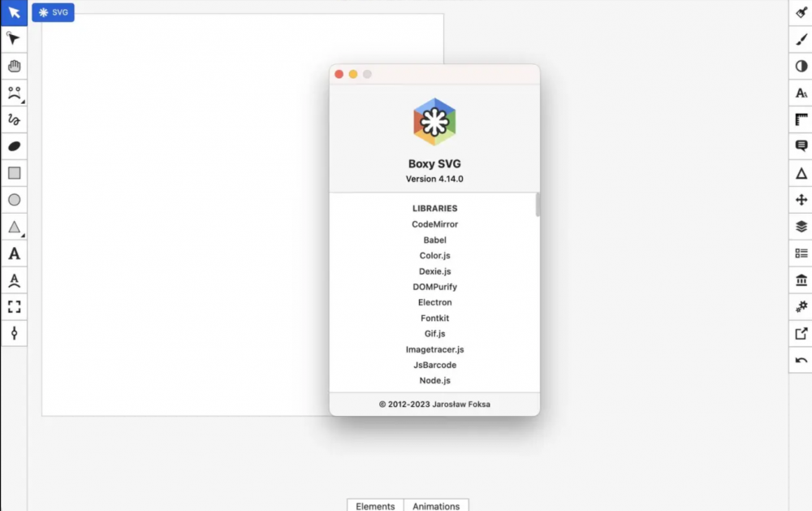The width and height of the screenshot is (812, 511).
Task: Minimize the About dialog with yellow button
Action: click(353, 74)
